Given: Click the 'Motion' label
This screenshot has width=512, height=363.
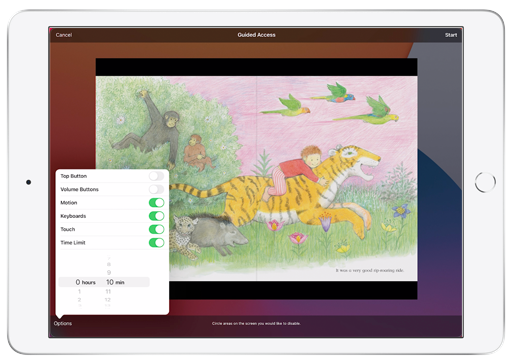Looking at the screenshot, I should coord(69,203).
